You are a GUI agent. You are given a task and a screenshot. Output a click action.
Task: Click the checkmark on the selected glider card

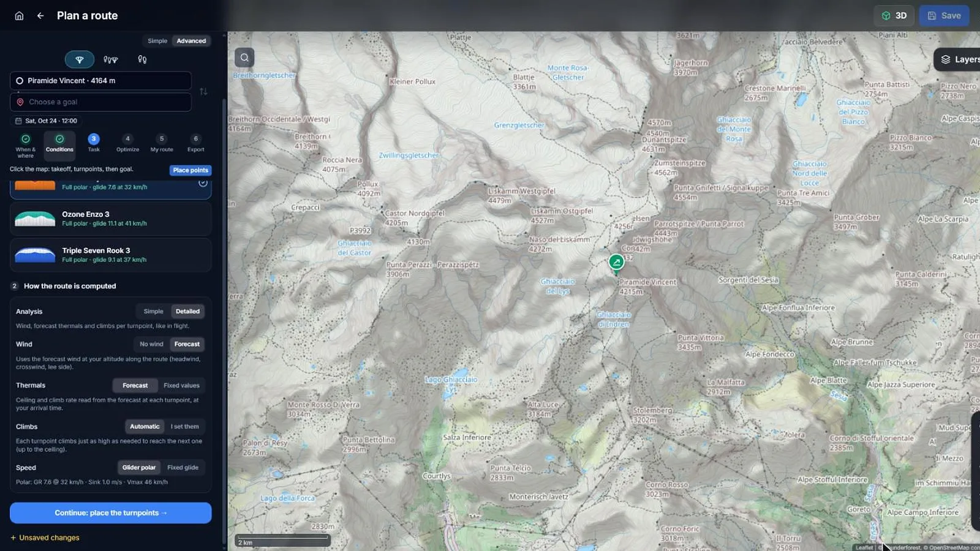pos(203,183)
